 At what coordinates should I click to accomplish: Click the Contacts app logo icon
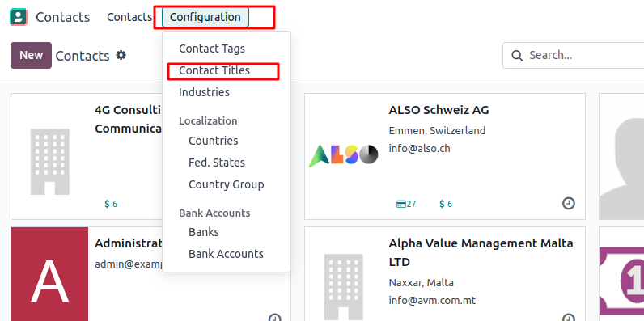tap(19, 17)
